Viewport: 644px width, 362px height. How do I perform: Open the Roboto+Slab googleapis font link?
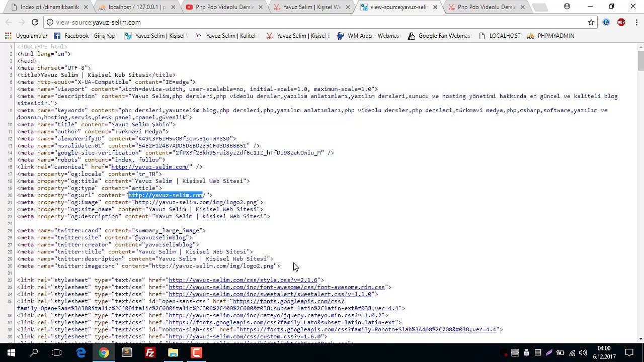(x=368, y=329)
